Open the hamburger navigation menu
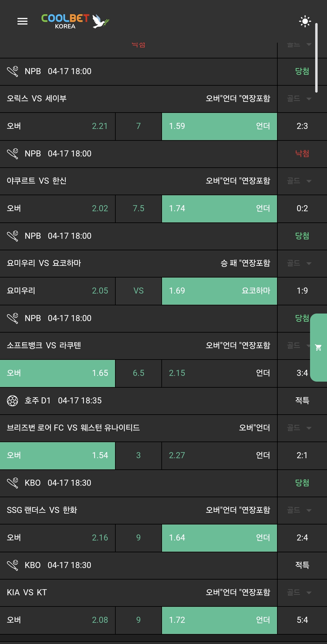The width and height of the screenshot is (327, 644). (22, 21)
